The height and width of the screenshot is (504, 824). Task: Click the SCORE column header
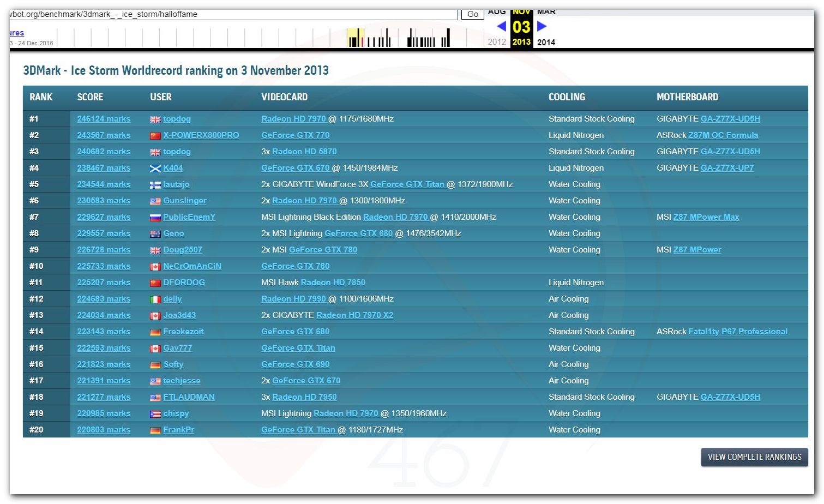pos(90,97)
